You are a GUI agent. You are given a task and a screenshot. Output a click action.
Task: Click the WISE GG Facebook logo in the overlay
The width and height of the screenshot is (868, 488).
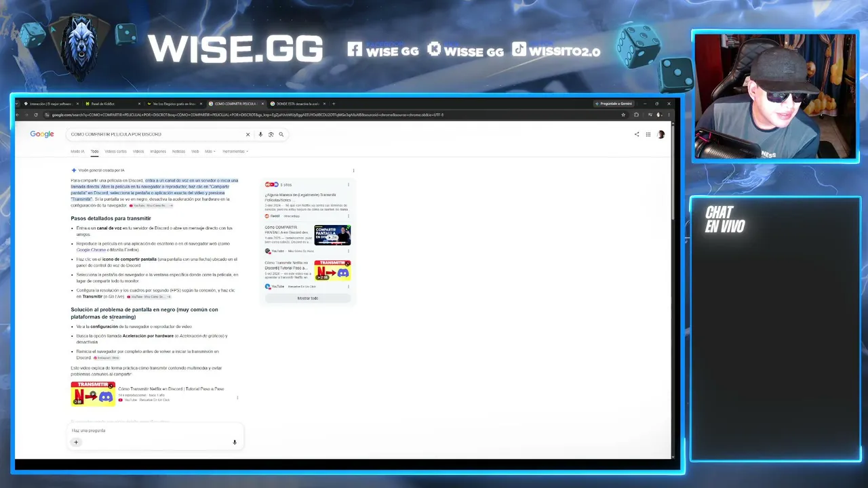click(x=355, y=49)
